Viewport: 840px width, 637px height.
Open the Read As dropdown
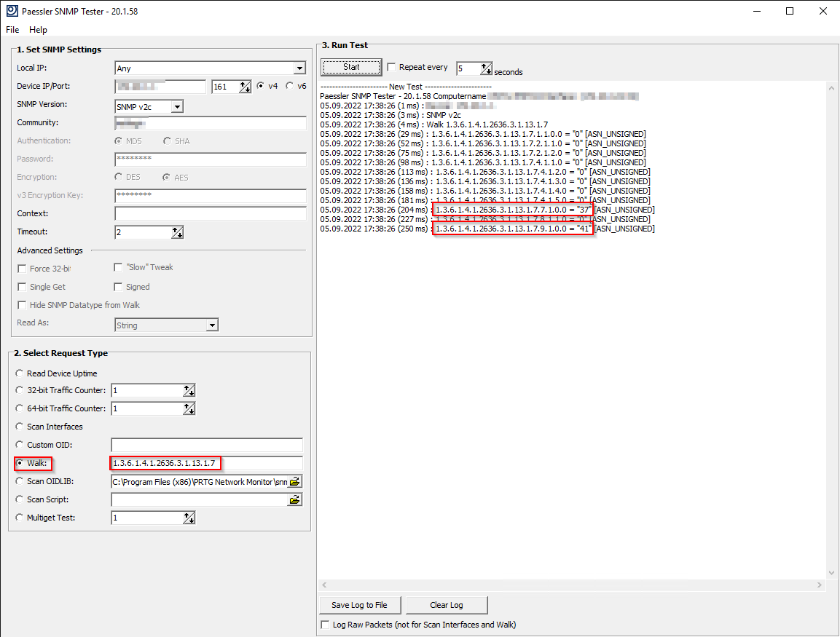[212, 325]
